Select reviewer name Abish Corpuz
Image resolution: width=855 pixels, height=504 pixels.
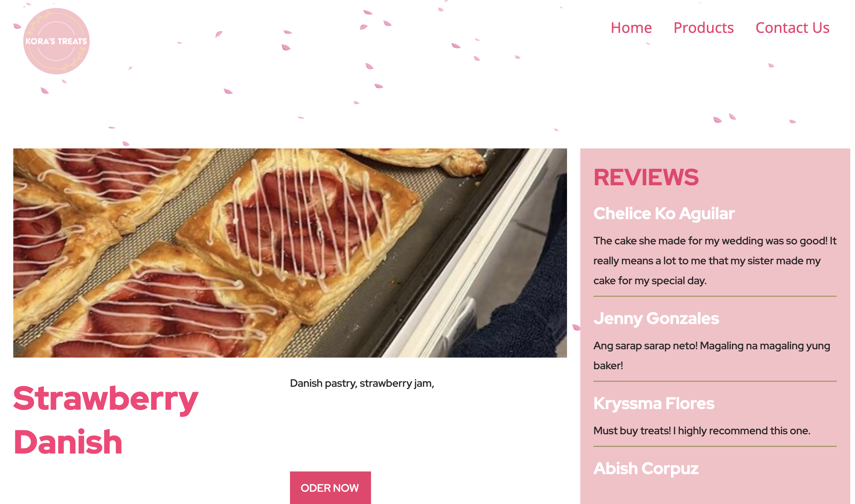coord(646,469)
